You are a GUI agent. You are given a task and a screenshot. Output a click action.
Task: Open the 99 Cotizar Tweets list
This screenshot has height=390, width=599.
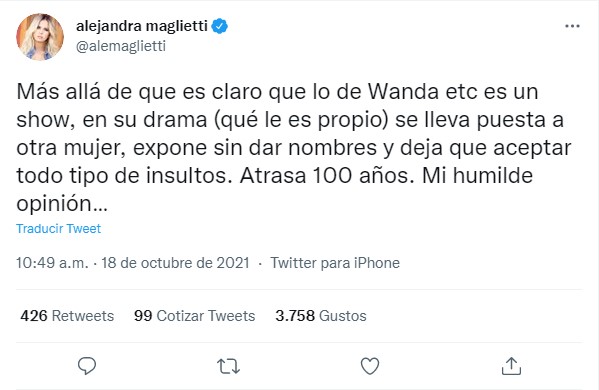[x=194, y=316]
